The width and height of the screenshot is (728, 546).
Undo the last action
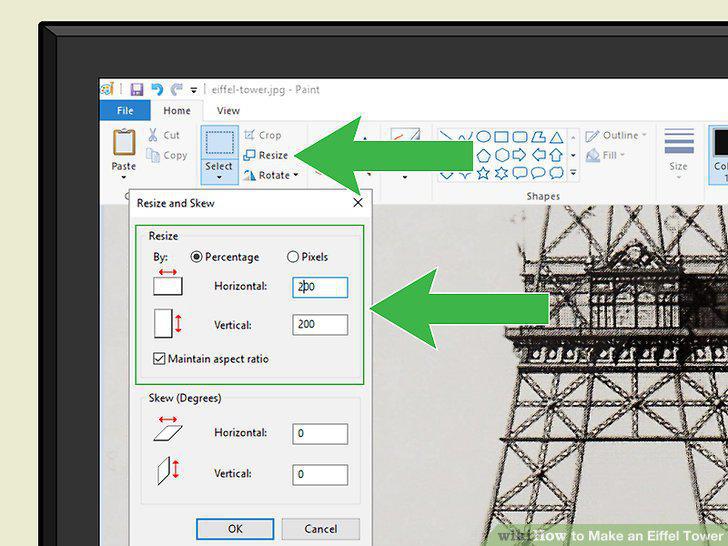(x=157, y=89)
